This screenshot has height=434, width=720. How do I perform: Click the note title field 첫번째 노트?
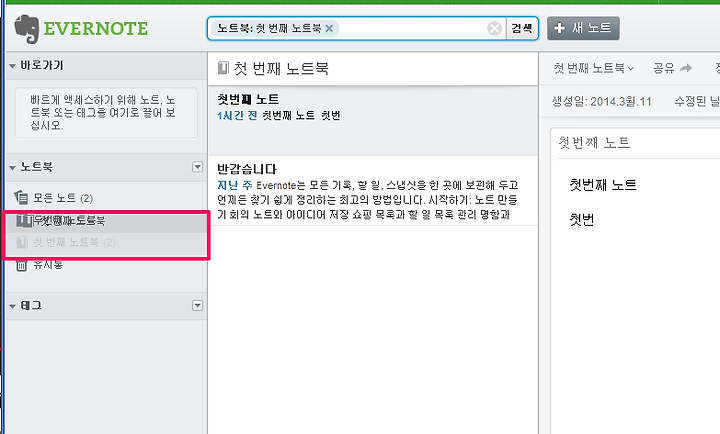tap(594, 143)
